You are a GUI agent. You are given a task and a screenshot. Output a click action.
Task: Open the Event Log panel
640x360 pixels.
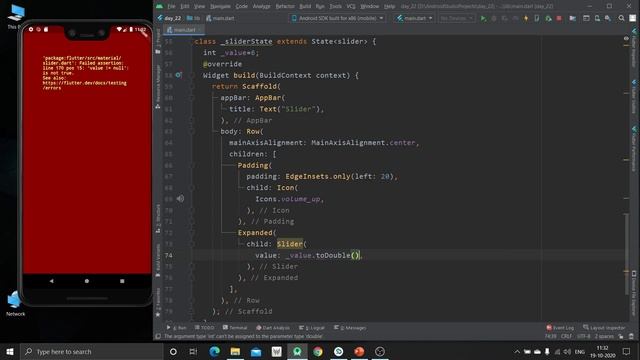tap(560, 328)
